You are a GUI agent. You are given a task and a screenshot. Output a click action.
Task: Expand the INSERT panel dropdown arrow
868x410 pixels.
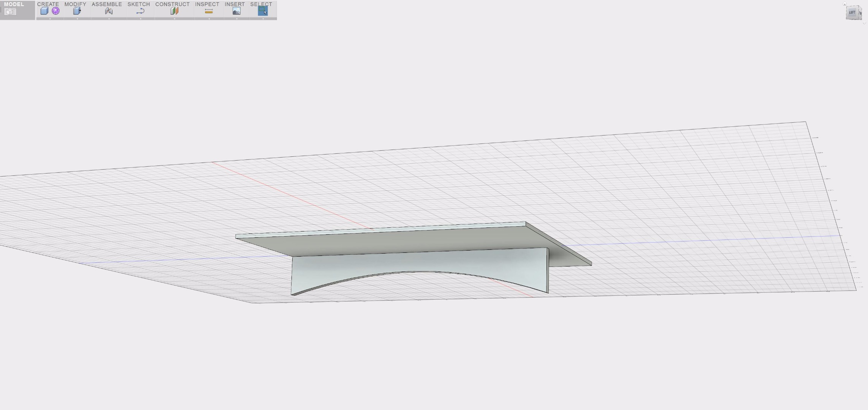pos(237,19)
